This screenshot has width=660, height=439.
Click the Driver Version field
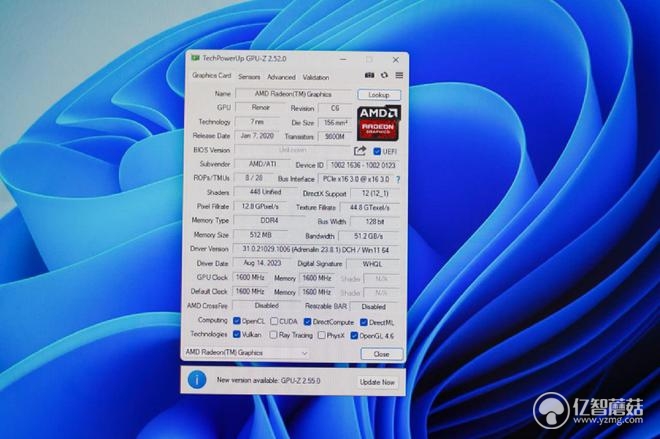click(315, 250)
